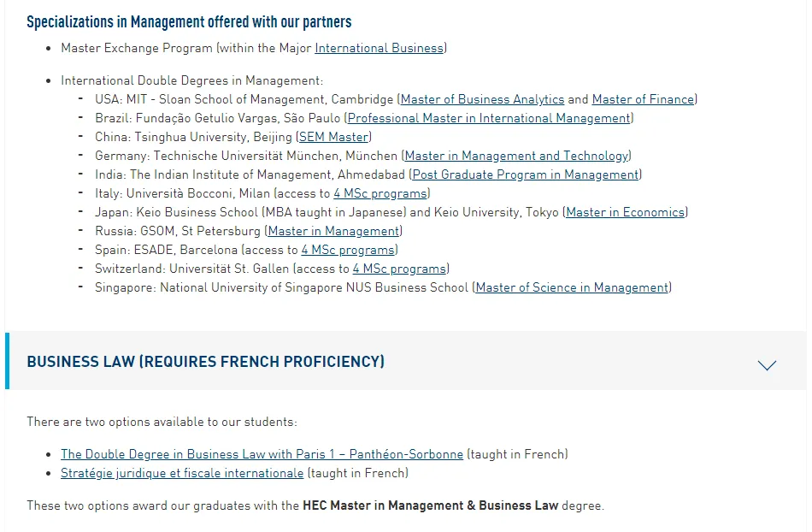Screen dimensions: 812x532
Task: Open the International Business link
Action: click(379, 48)
